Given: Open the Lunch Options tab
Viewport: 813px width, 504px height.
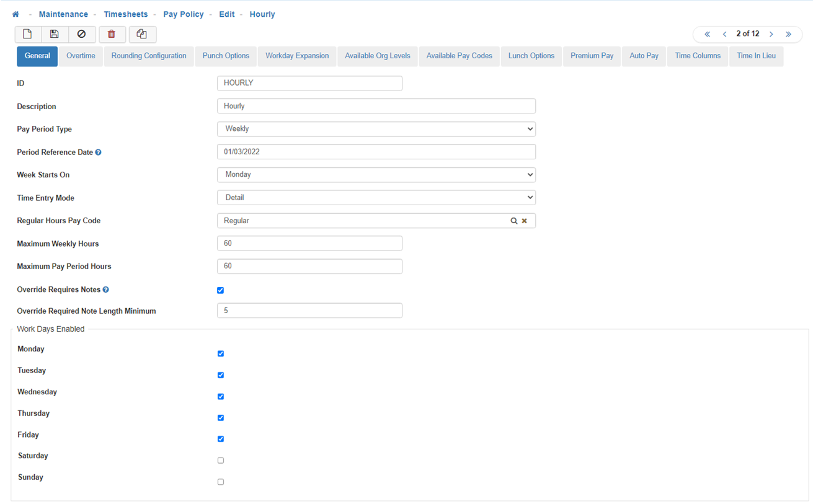Looking at the screenshot, I should point(531,56).
